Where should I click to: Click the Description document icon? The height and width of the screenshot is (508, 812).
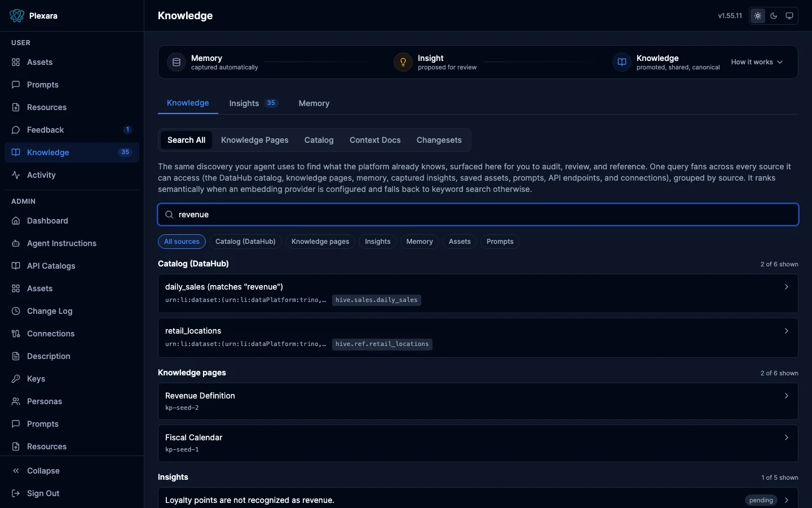tap(16, 356)
